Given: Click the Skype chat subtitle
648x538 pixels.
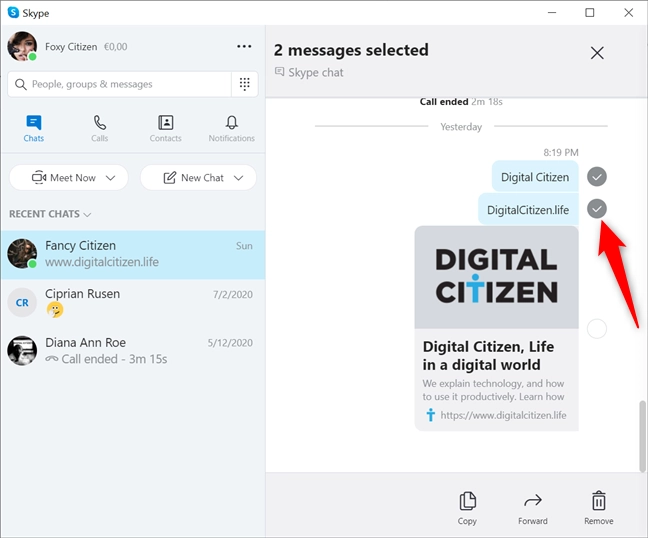Looking at the screenshot, I should (316, 73).
